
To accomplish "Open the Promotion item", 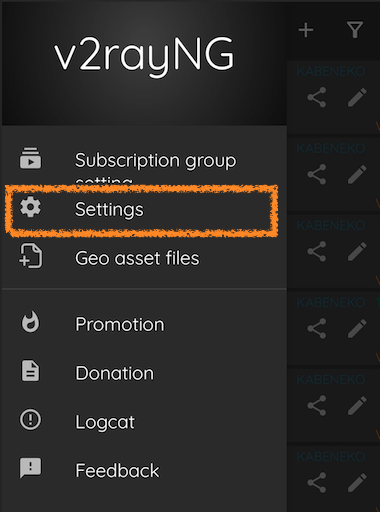I will 144,324.
